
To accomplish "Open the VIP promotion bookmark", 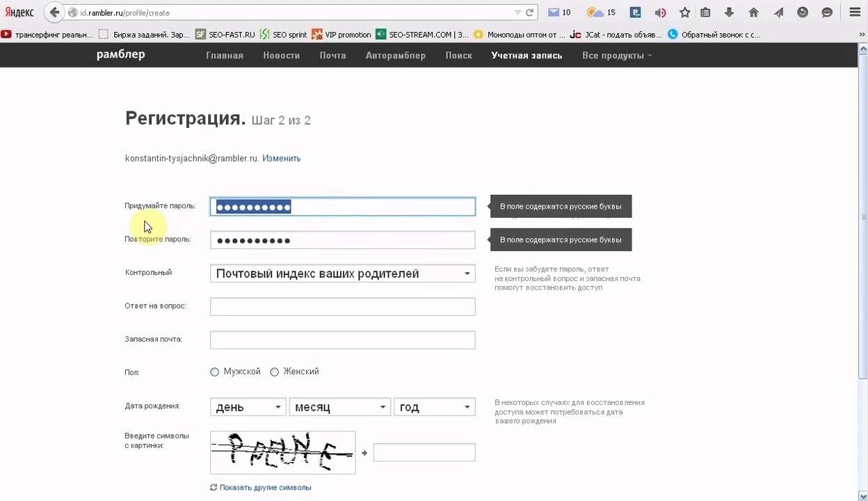I will [x=341, y=34].
